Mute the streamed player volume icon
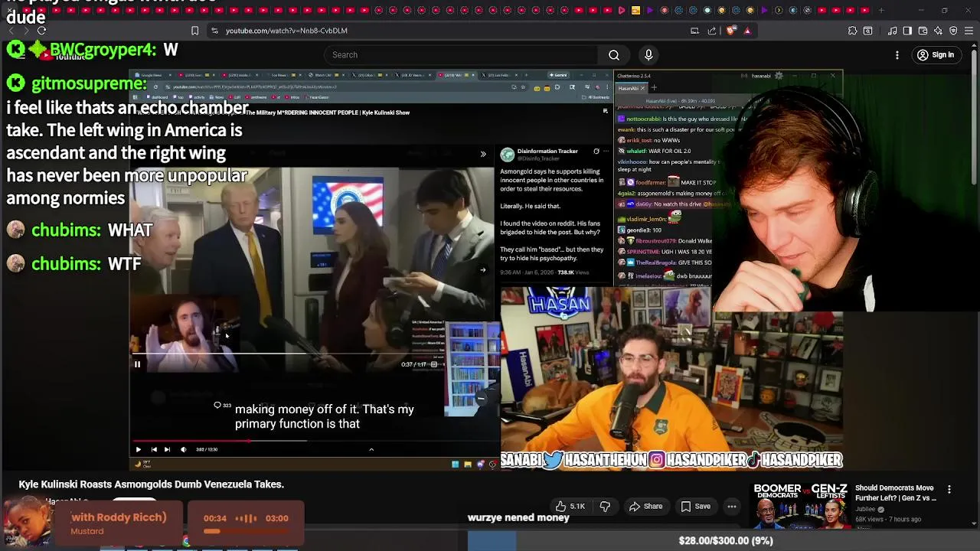 pos(183,449)
